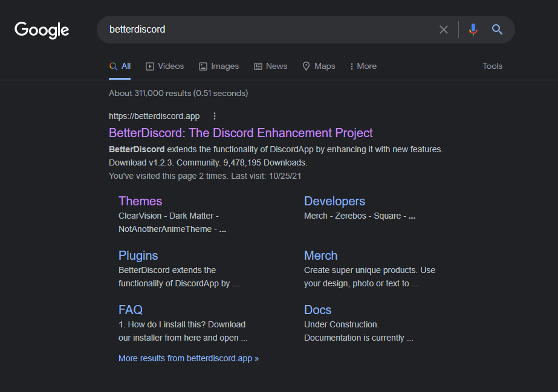The height and width of the screenshot is (392, 558).
Task: Switch to the Videos tab
Action: (165, 66)
